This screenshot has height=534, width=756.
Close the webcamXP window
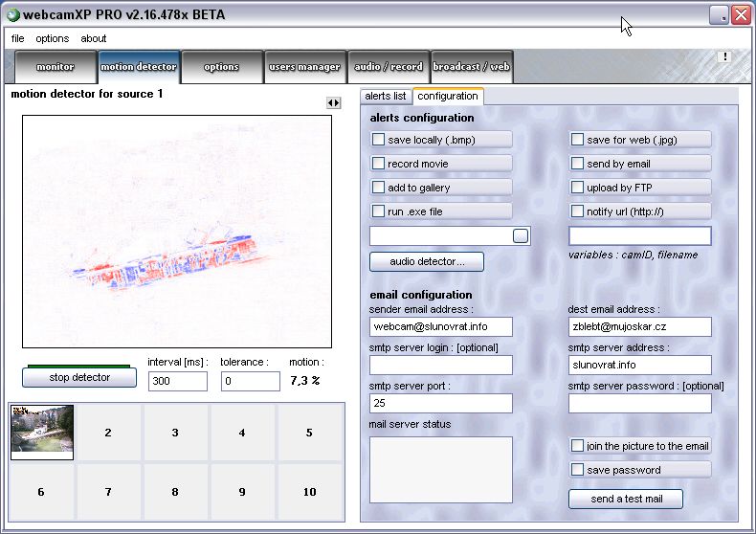click(x=741, y=15)
